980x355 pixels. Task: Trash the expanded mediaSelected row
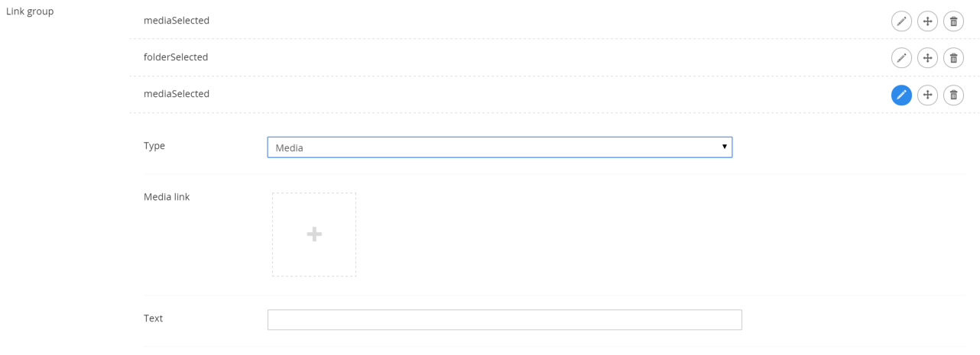953,95
